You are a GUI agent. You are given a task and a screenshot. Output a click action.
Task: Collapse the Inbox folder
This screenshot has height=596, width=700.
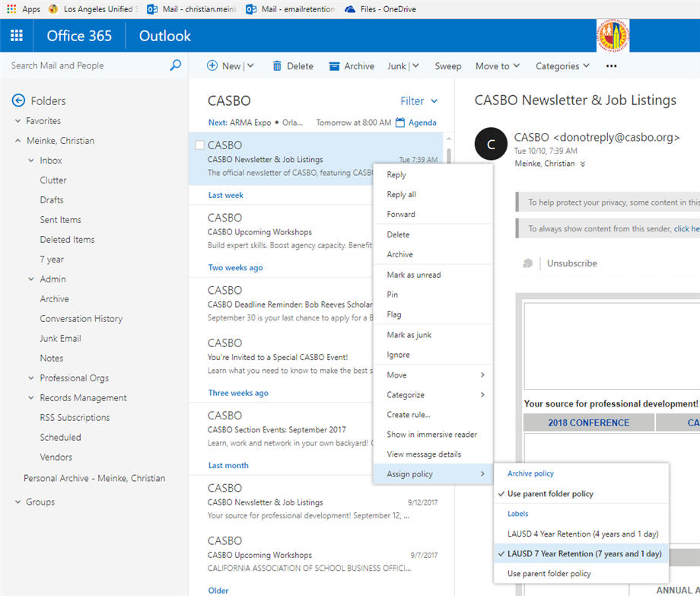[30, 161]
